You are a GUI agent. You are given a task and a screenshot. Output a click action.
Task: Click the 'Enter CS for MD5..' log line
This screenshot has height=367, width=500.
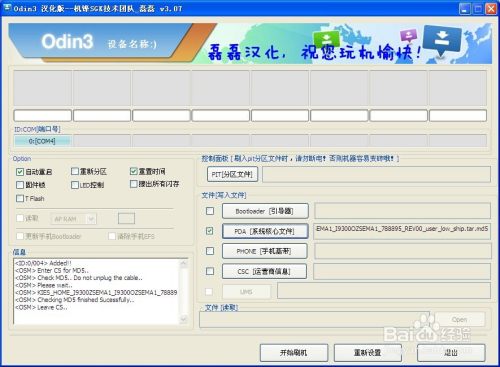click(52, 270)
